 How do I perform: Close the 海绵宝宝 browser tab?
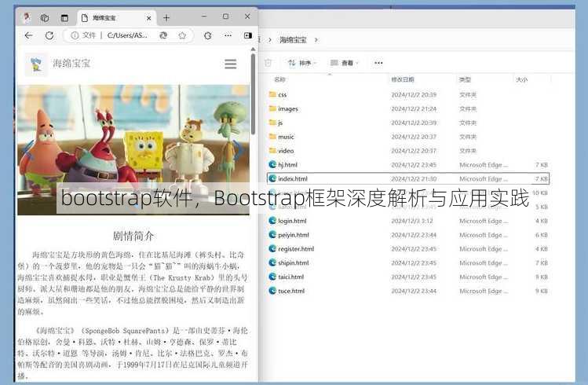pyautogui.click(x=149, y=18)
